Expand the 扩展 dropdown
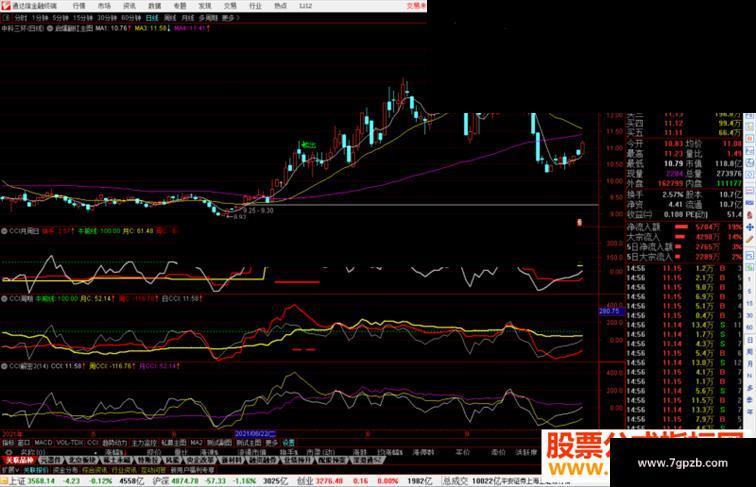This screenshot has height=487, width=756. point(10,469)
